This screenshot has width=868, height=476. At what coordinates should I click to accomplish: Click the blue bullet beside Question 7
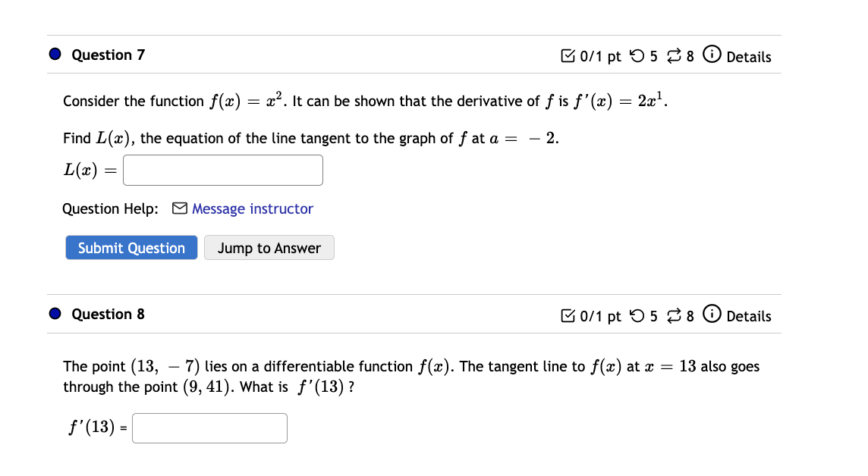[53, 54]
